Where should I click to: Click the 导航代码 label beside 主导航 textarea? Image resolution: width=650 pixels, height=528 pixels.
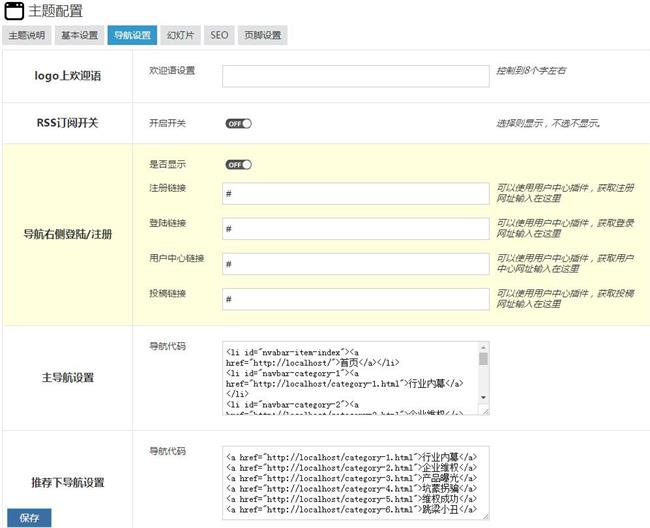point(167,346)
